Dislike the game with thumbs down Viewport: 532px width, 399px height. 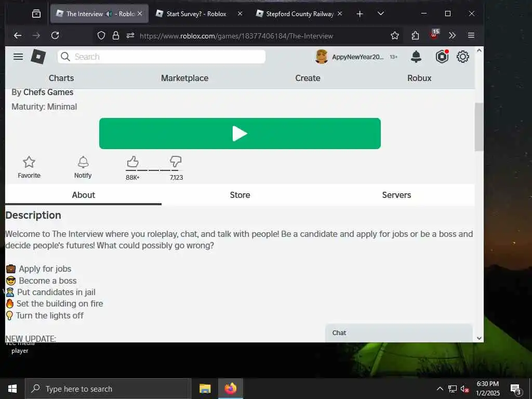click(176, 162)
